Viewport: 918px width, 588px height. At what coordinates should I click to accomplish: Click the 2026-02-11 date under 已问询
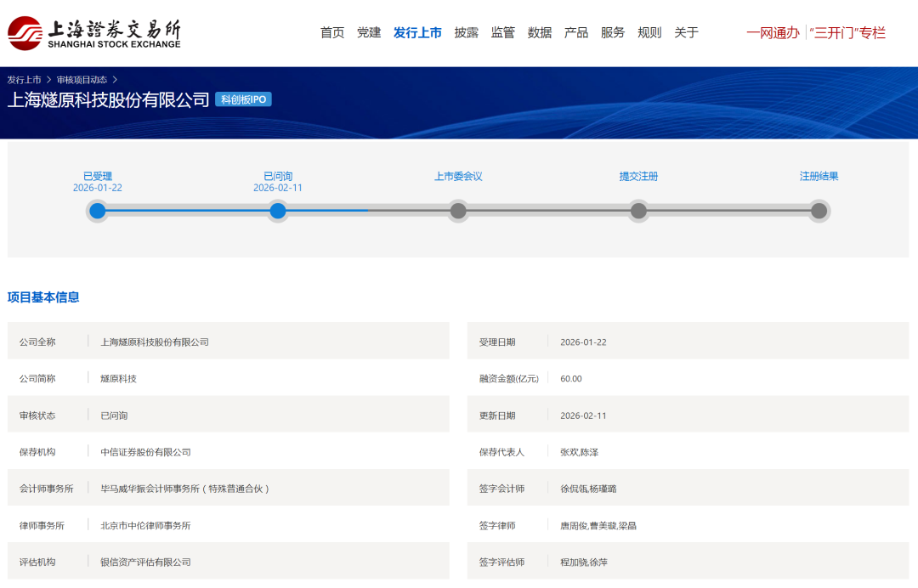(x=278, y=188)
